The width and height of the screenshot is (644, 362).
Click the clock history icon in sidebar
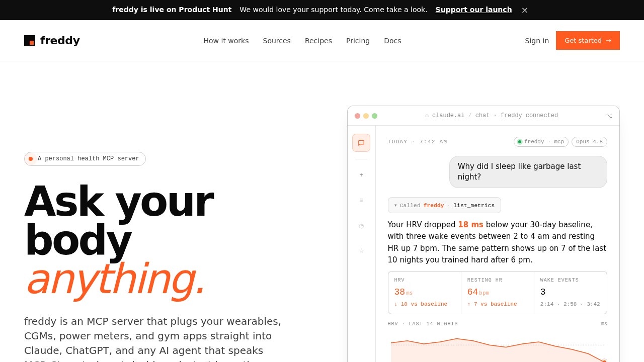coord(361,226)
